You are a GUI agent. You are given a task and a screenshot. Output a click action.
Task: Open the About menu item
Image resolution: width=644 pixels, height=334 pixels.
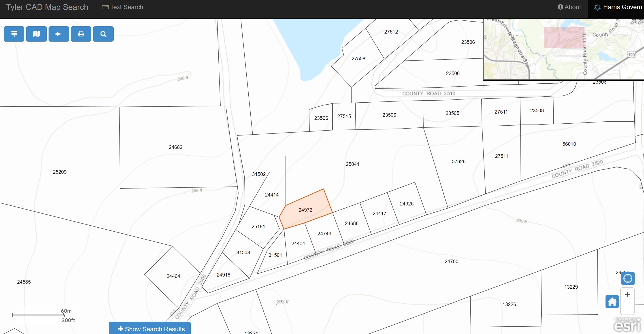tap(569, 7)
